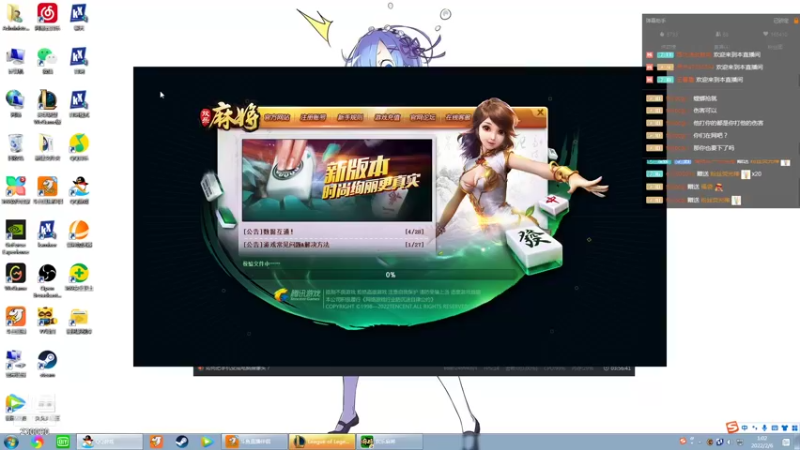Open the iQIYI green taskbar icon
Screen dimensions: 800x450
[63, 442]
